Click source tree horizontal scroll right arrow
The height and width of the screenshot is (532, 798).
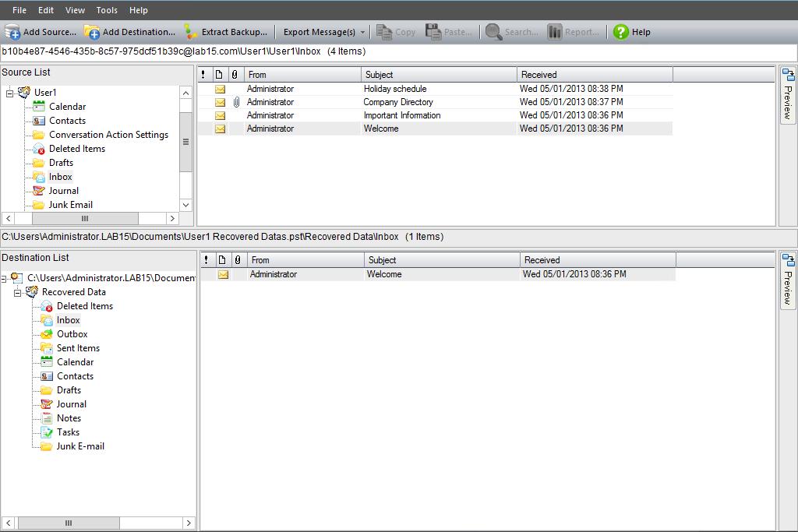[172, 218]
